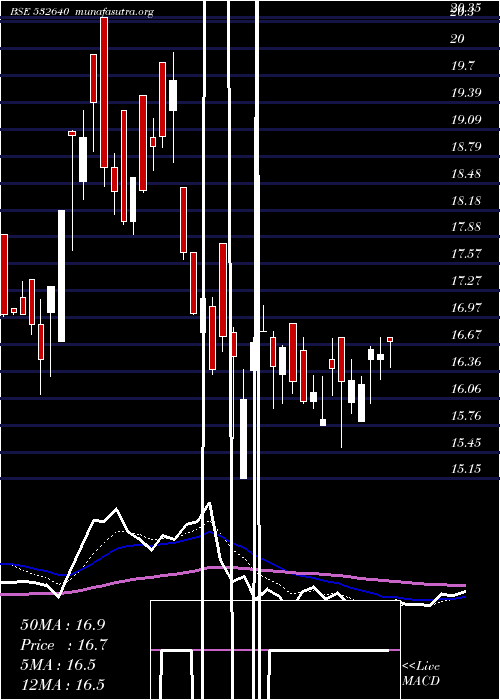Select the 16.67 price axis label

click(x=466, y=334)
